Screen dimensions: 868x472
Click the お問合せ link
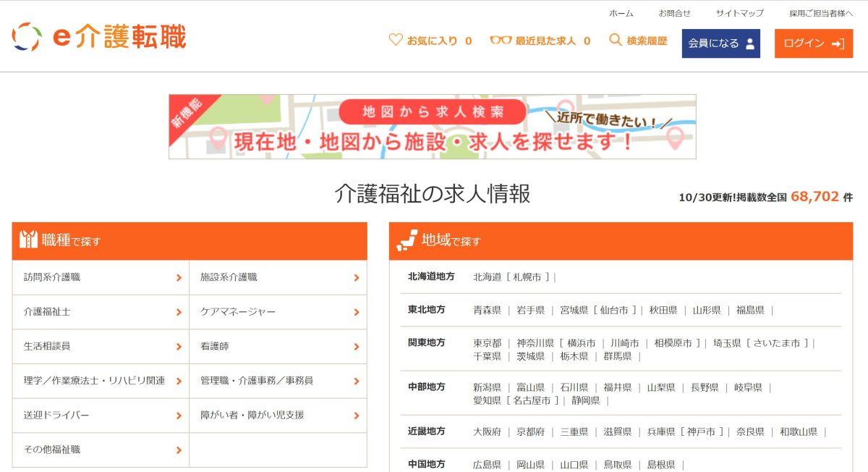(674, 13)
